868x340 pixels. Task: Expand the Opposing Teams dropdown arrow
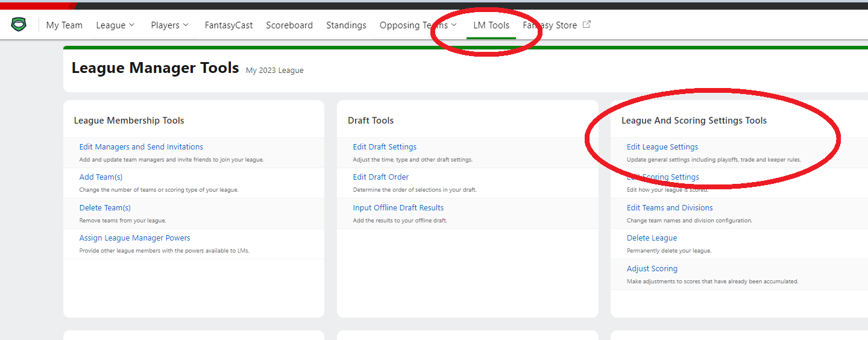(x=454, y=25)
